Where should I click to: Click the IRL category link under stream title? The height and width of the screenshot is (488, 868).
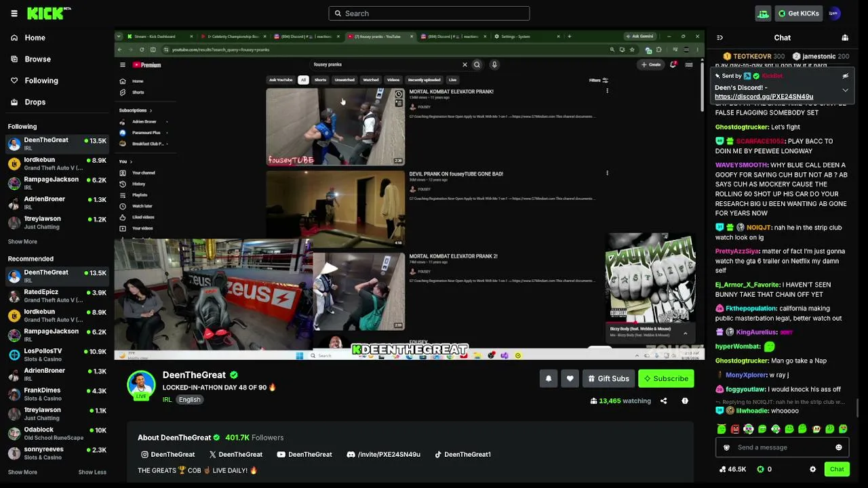[167, 400]
